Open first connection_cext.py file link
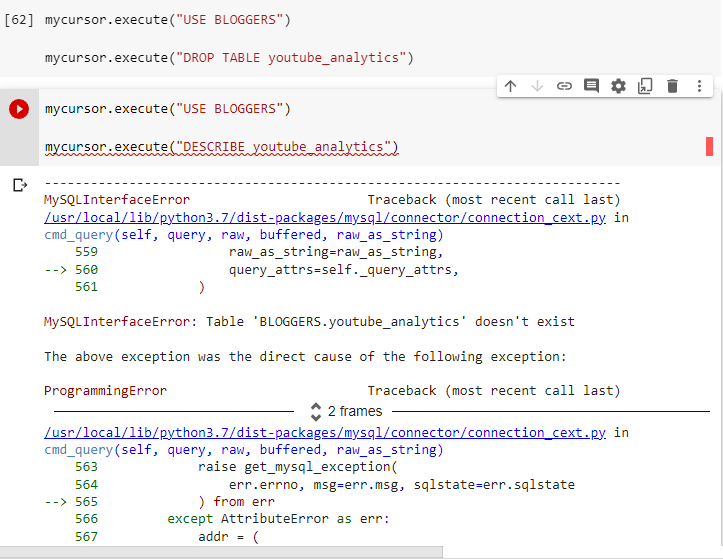 325,218
